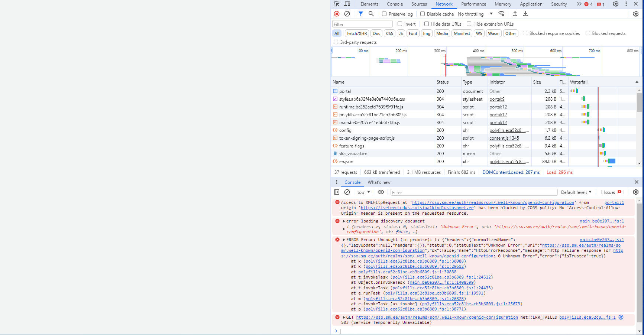Open the Security tab
Screen dimensions: 644x335
click(x=559, y=4)
